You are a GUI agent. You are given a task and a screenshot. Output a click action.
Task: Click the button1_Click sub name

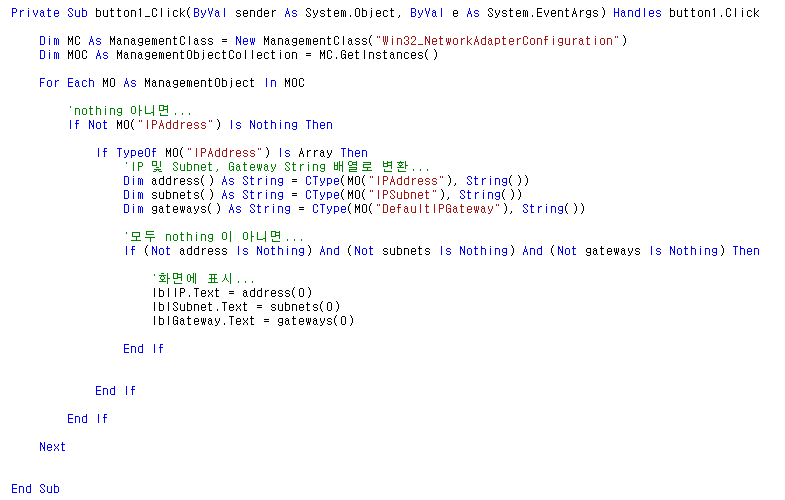click(140, 13)
